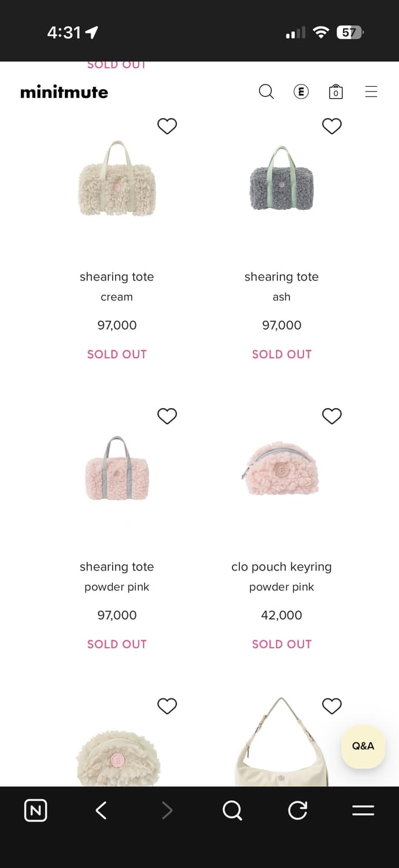Toggle heart on ash shearing tote
Image resolution: width=399 pixels, height=868 pixels.
pos(332,126)
